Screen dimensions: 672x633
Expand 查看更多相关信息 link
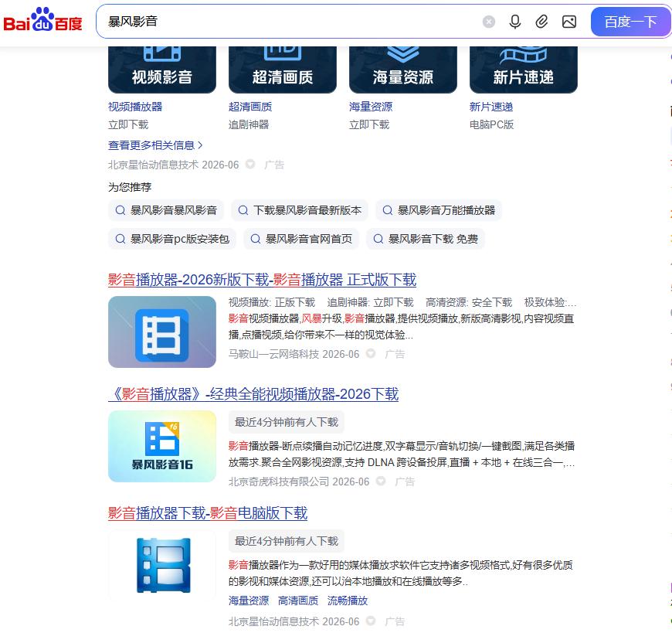click(155, 145)
